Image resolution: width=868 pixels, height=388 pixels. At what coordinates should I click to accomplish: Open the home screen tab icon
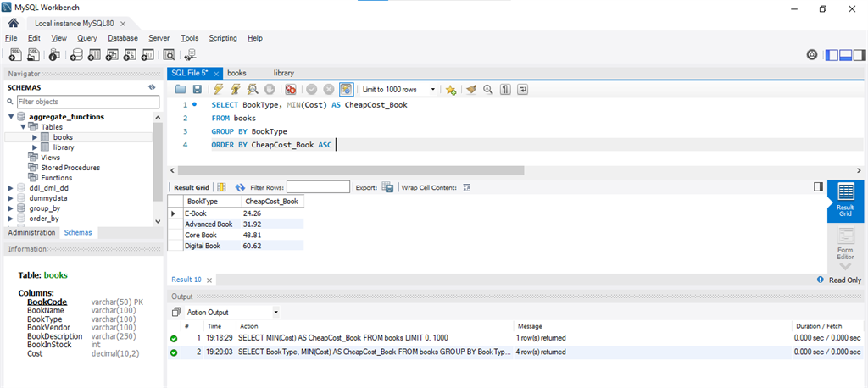pos(14,23)
